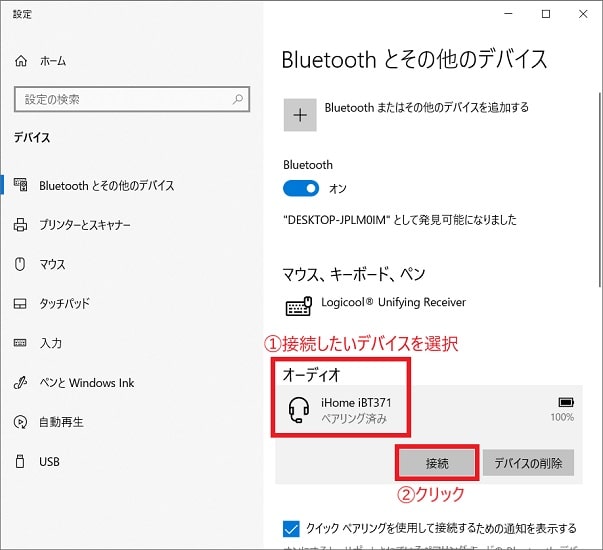
Task: Click the オーディオ section heading
Action: (311, 374)
